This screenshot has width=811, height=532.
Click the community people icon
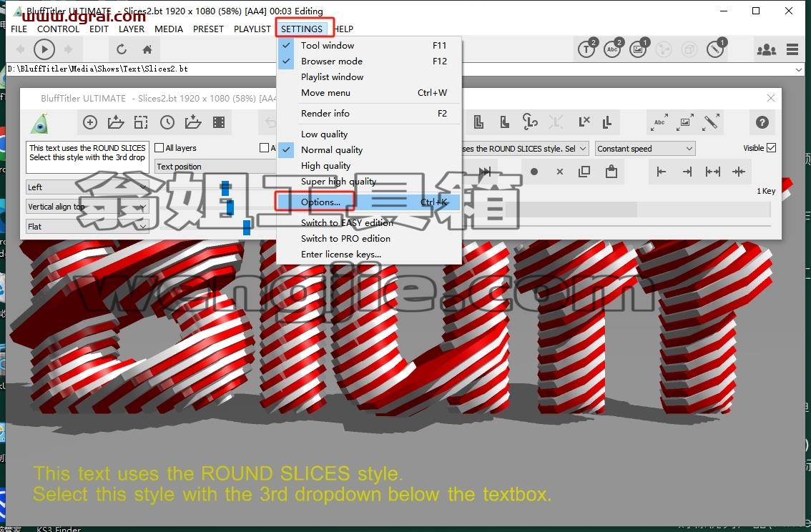pyautogui.click(x=766, y=49)
